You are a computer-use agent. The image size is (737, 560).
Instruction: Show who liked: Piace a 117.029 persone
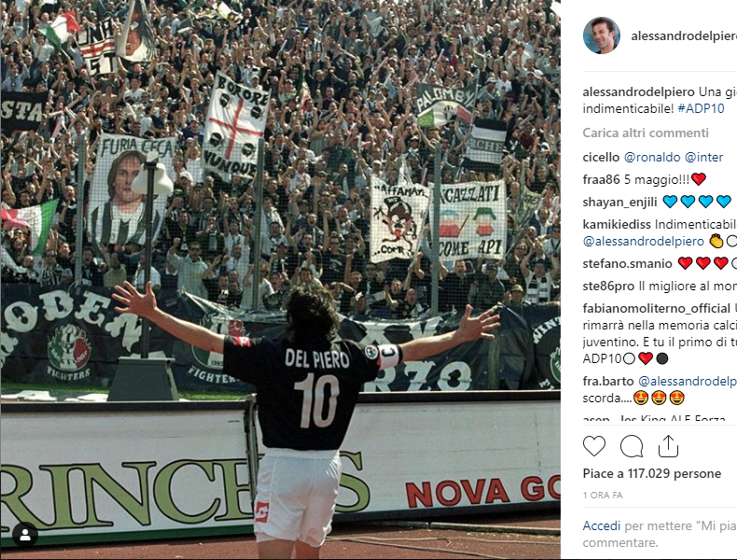pos(651,473)
